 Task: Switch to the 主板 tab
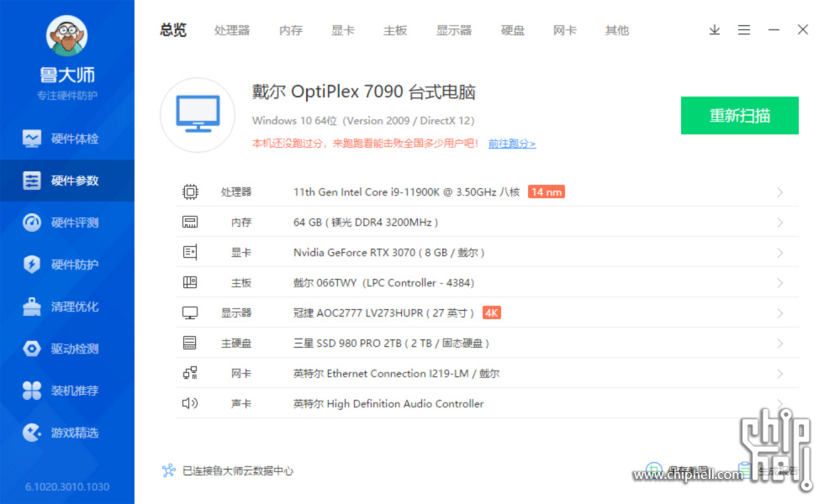coord(395,30)
